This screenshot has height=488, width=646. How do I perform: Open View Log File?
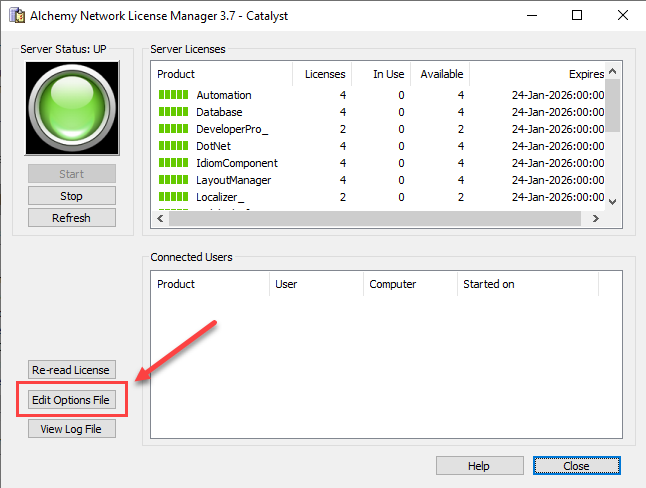72,429
